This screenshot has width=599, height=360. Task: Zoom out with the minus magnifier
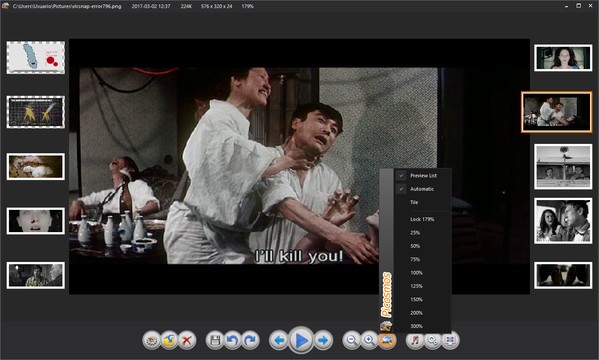(351, 340)
